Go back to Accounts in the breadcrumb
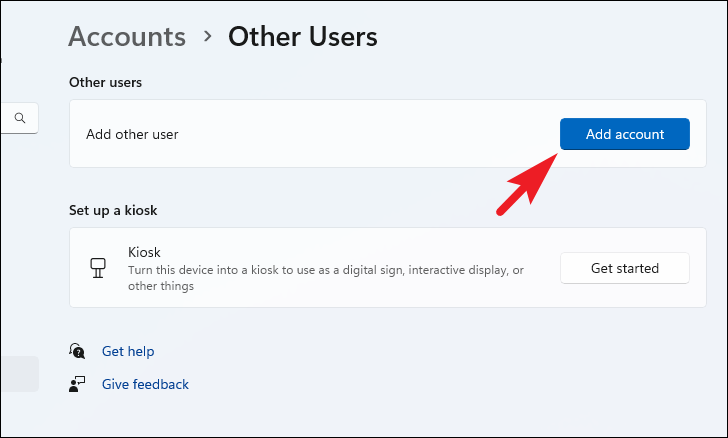The height and width of the screenshot is (438, 728). point(127,36)
